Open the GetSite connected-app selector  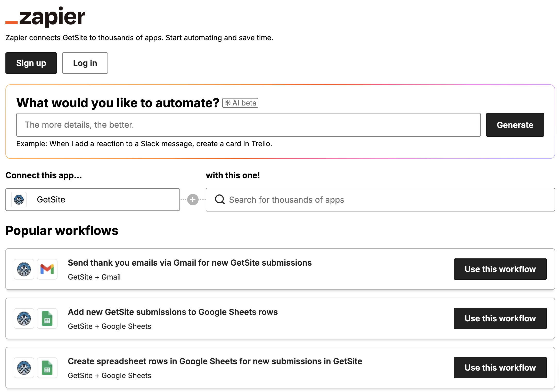93,199
